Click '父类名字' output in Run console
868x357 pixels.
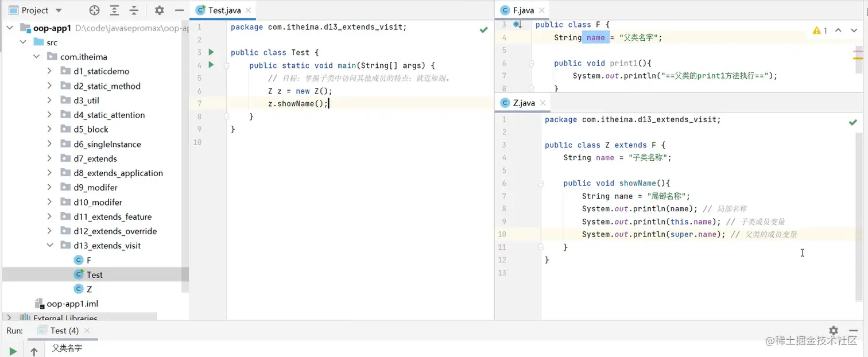tap(67, 348)
